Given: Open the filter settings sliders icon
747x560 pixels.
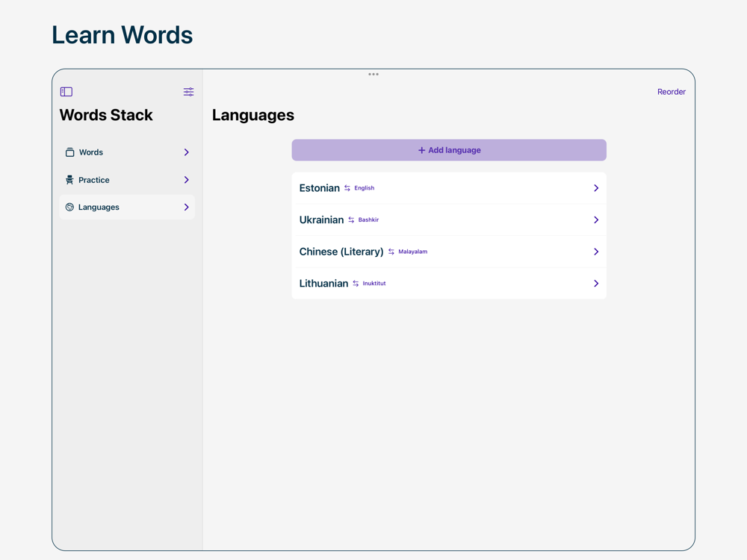Looking at the screenshot, I should [x=188, y=92].
